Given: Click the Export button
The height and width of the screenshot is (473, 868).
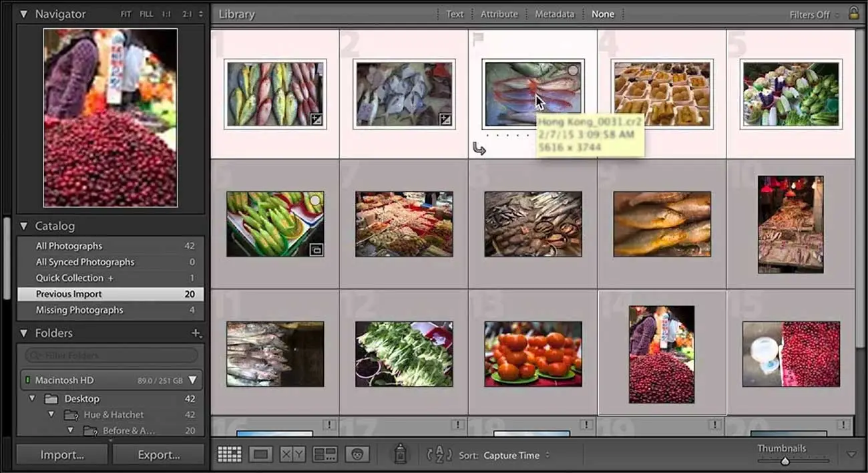Looking at the screenshot, I should 158,455.
